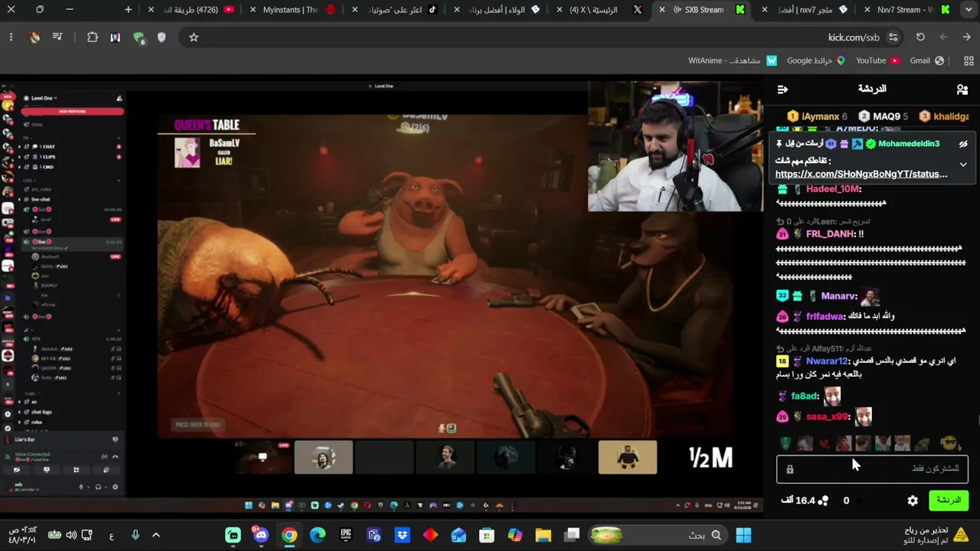This screenshot has height=551, width=980.
Task: Open the خرائط Google bookmark
Action: click(x=816, y=60)
